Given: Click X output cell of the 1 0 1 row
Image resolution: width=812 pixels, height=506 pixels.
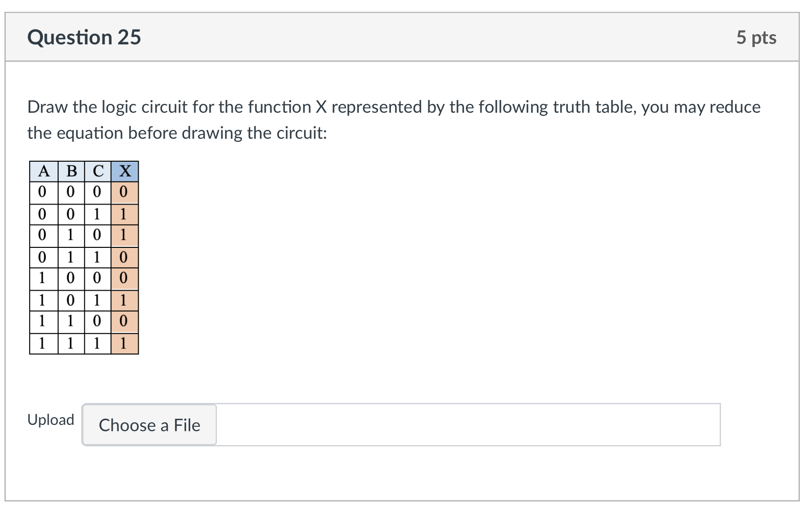Looking at the screenshot, I should click(124, 300).
